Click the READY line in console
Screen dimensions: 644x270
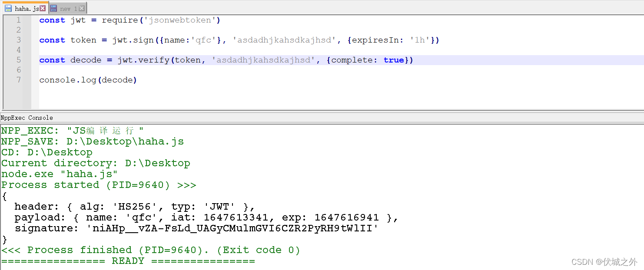(x=128, y=261)
